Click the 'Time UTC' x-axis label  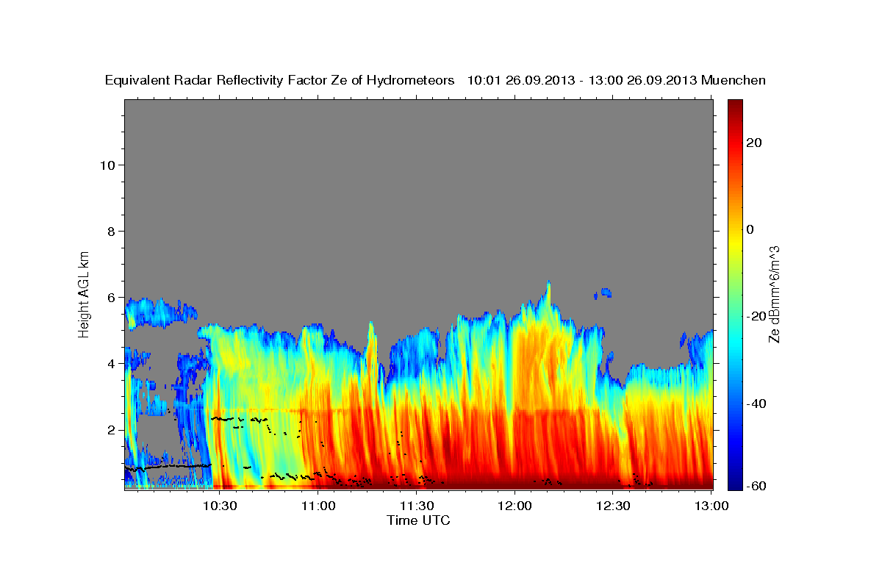click(418, 520)
